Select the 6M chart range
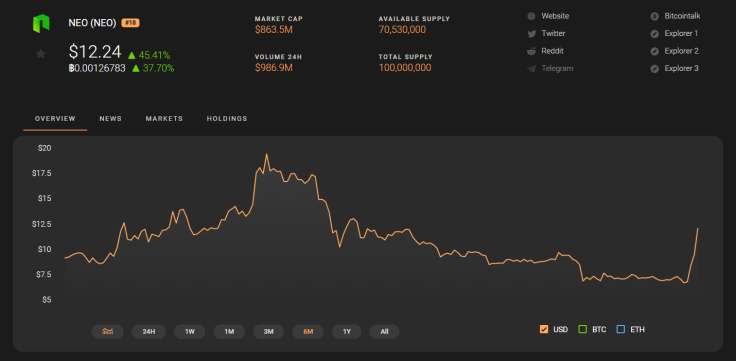Viewport: 736px width, 361px height. click(x=308, y=331)
